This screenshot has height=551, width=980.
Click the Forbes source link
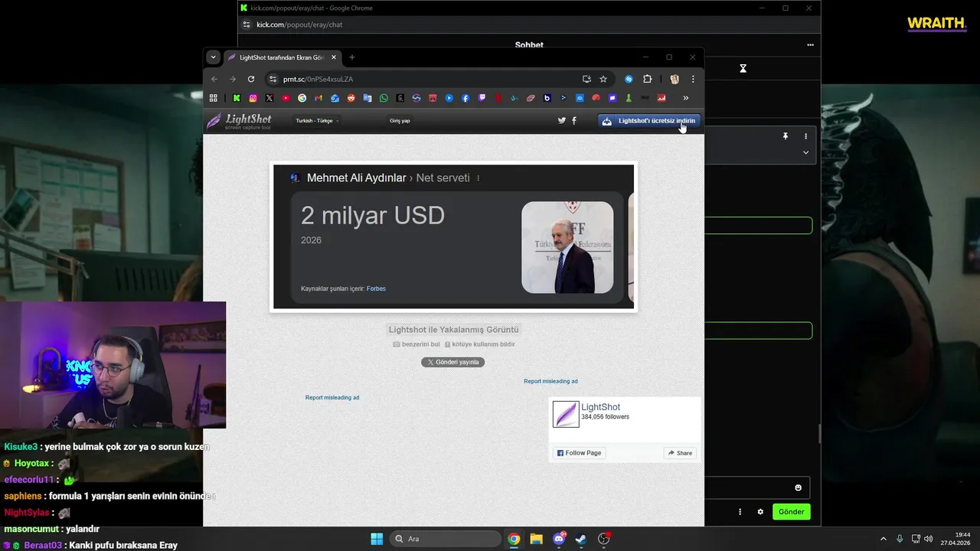[376, 289]
